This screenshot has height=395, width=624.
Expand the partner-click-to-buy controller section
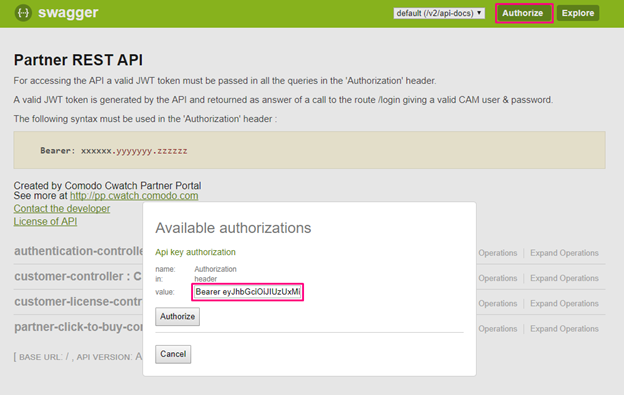tap(78, 327)
